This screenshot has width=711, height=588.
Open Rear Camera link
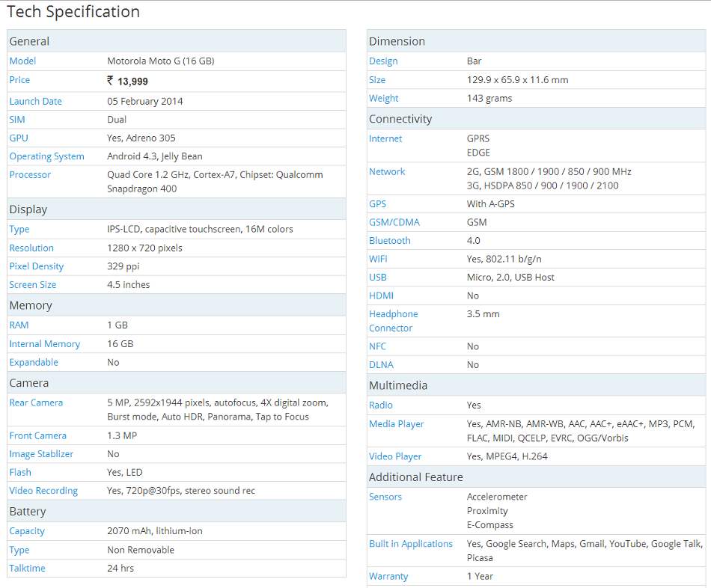pyautogui.click(x=36, y=402)
